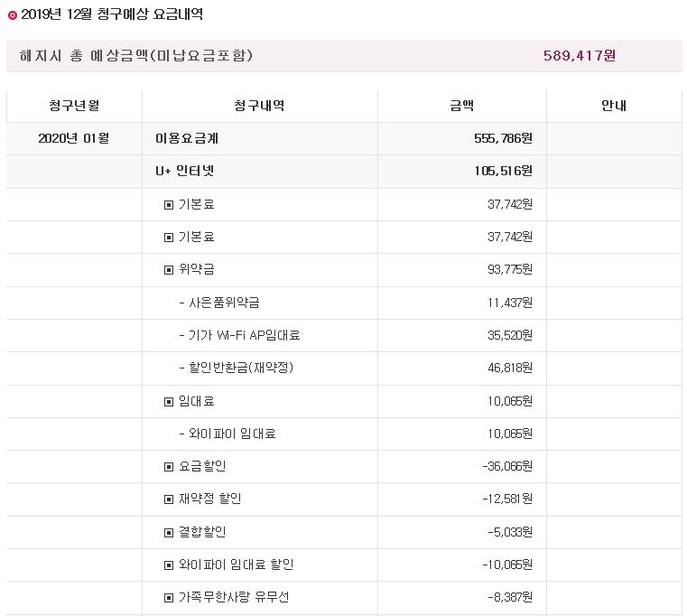Click the square icon before 와이파이 임대료 할인
Image resolution: width=687 pixels, height=616 pixels.
tap(168, 565)
